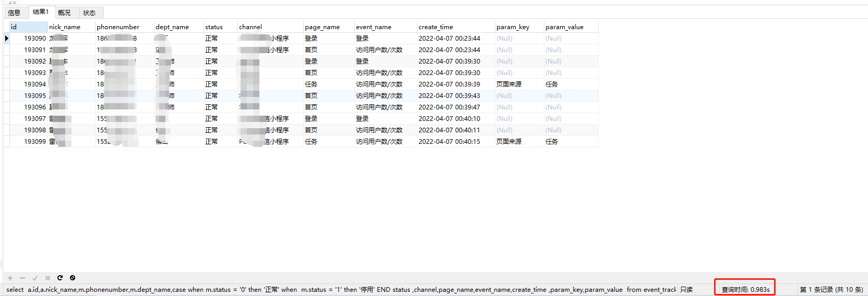Click create_time 2022-04-07 00:39:47 cell
This screenshot has width=868, height=296.
[456, 107]
